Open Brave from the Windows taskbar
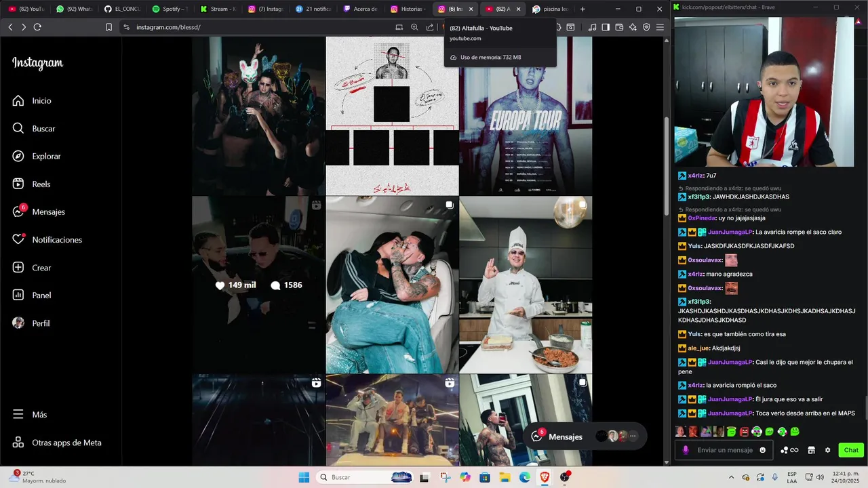 tap(545, 477)
